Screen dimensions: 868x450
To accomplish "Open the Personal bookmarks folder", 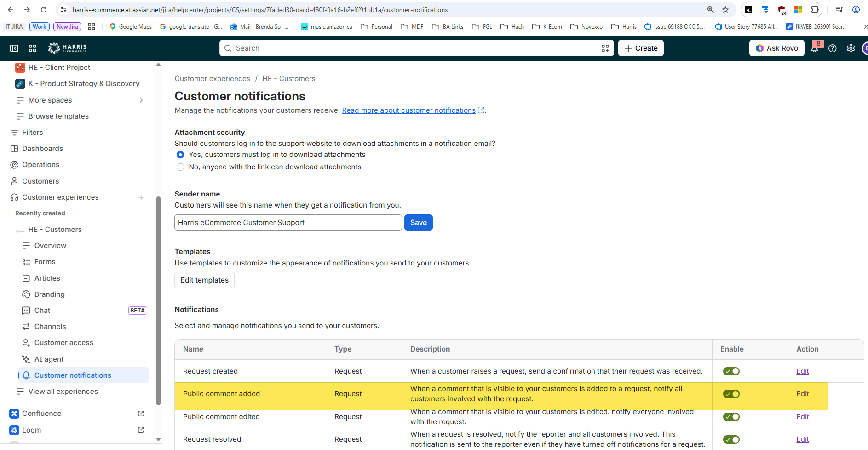I will [x=377, y=27].
